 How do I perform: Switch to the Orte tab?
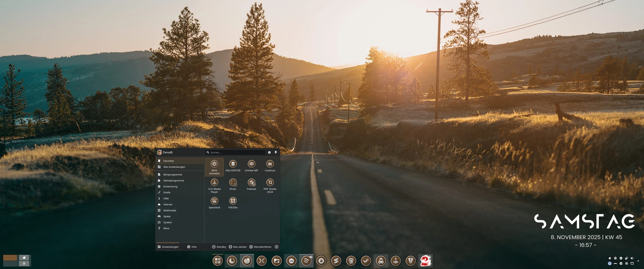(192, 247)
